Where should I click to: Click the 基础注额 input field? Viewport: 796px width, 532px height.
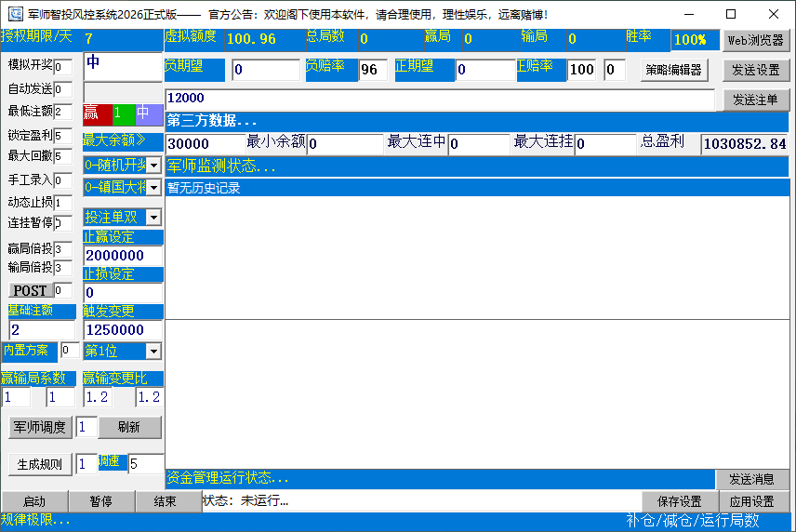click(42, 330)
